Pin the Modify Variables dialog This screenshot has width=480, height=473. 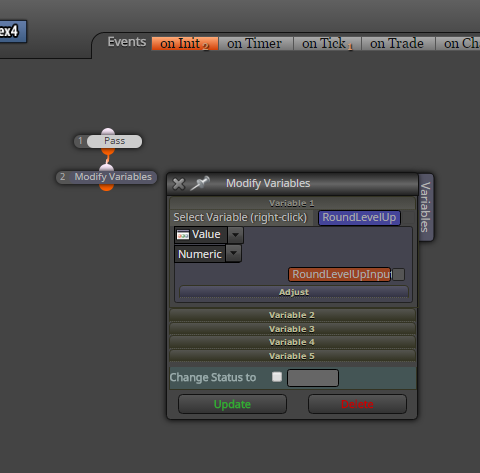click(x=200, y=183)
